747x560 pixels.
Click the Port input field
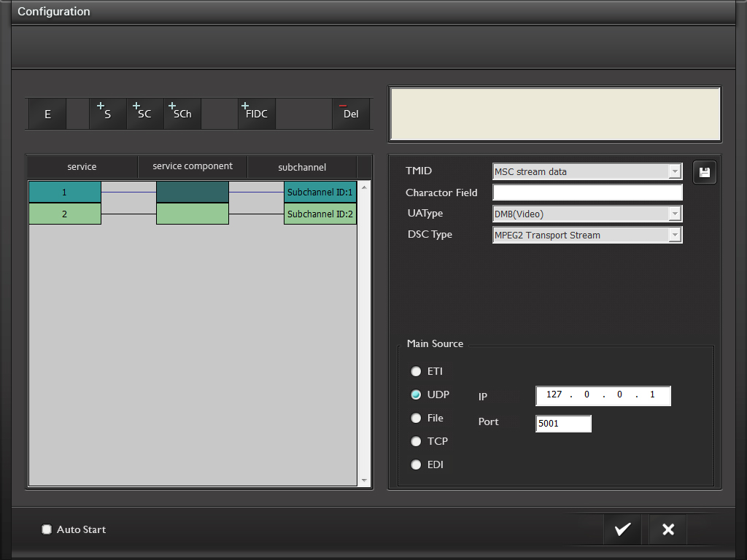click(x=563, y=423)
